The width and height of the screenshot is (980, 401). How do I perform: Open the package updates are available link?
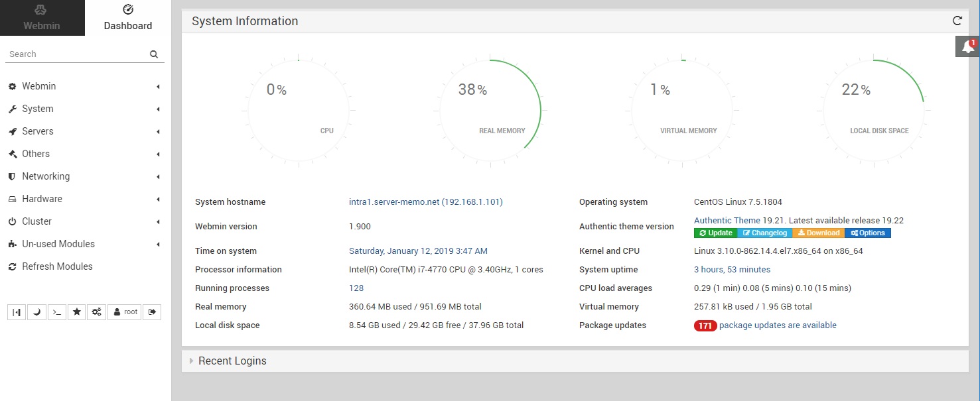pos(778,325)
